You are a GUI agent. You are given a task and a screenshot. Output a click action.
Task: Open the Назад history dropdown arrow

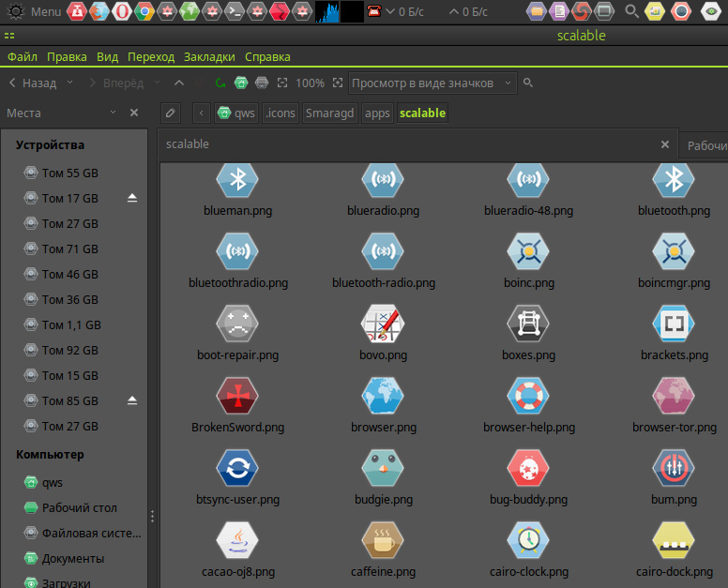[69, 83]
